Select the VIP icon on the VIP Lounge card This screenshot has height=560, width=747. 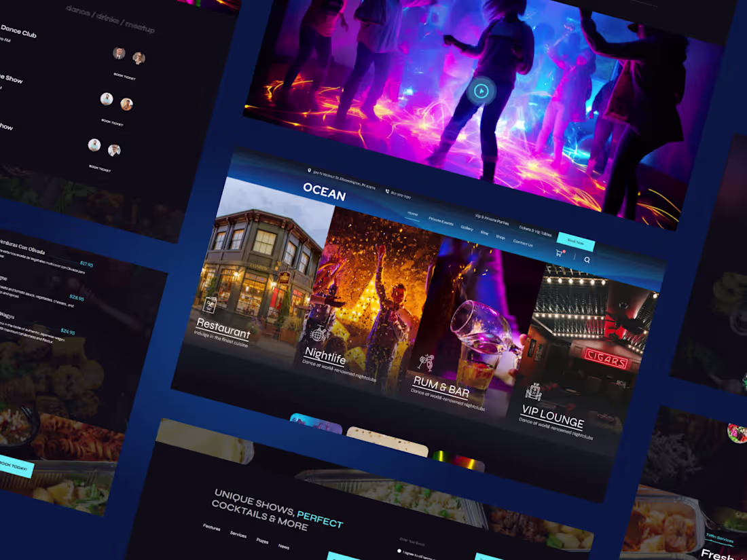[x=534, y=391]
